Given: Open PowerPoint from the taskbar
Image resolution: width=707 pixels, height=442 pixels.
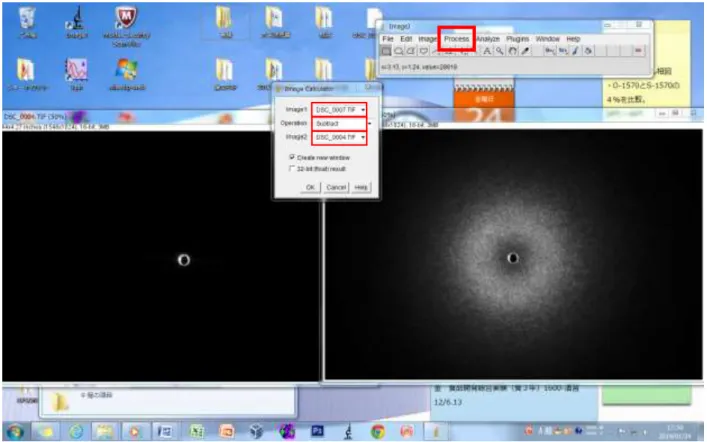Looking at the screenshot, I should coord(227,433).
